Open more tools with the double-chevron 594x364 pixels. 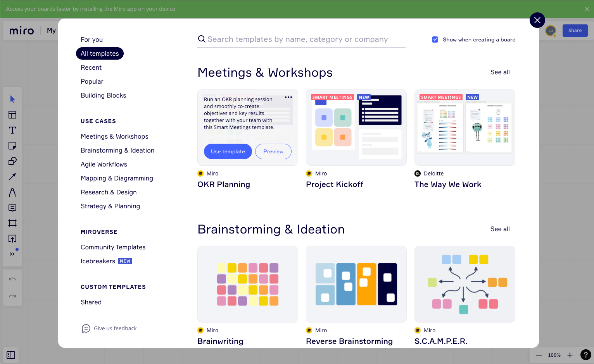pyautogui.click(x=12, y=254)
